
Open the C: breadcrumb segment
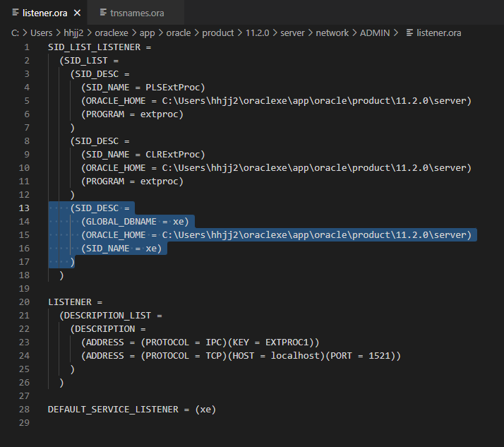click(x=15, y=32)
